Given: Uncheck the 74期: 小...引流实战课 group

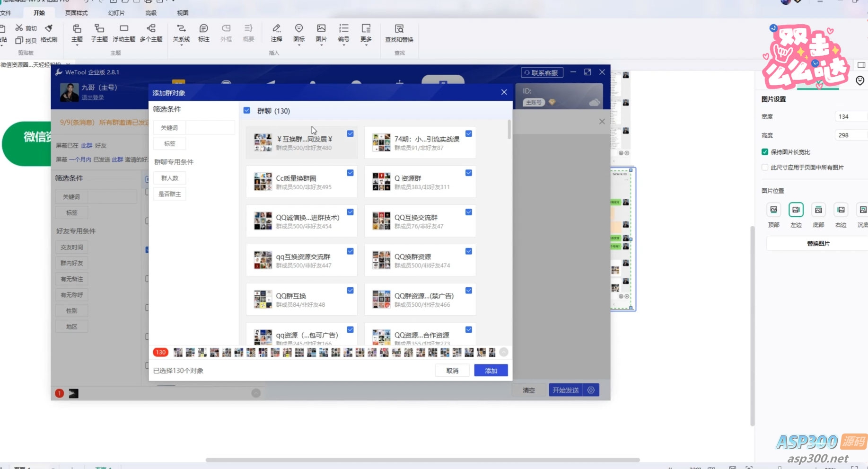Looking at the screenshot, I should (468, 133).
